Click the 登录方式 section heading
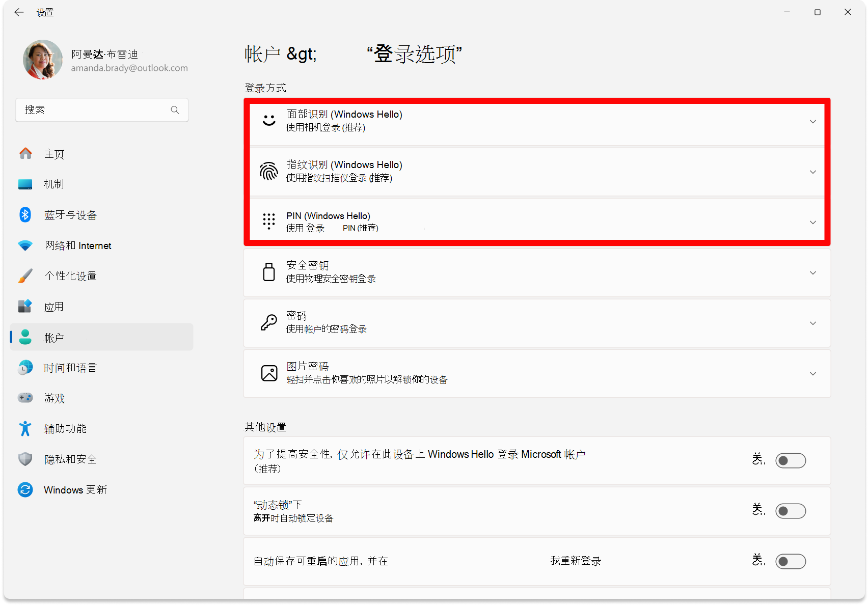This screenshot has height=605, width=868. [265, 88]
